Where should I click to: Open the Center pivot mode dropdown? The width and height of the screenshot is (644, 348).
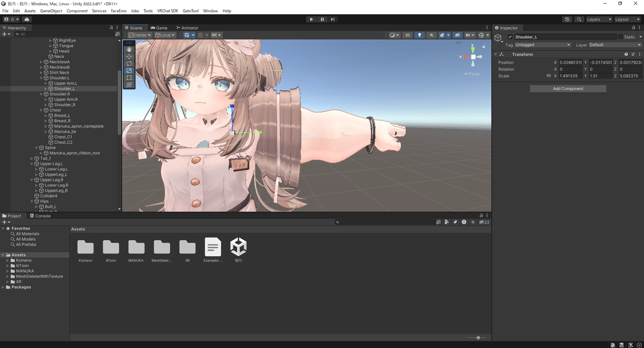(139, 35)
